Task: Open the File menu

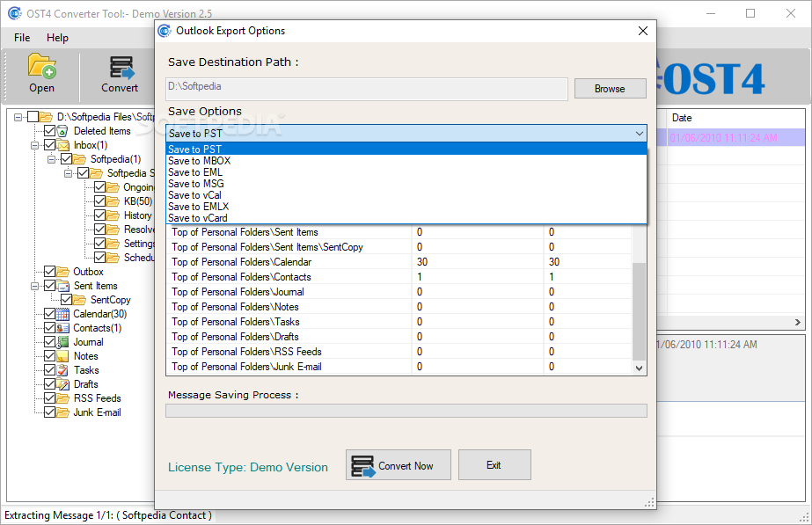Action: 22,38
